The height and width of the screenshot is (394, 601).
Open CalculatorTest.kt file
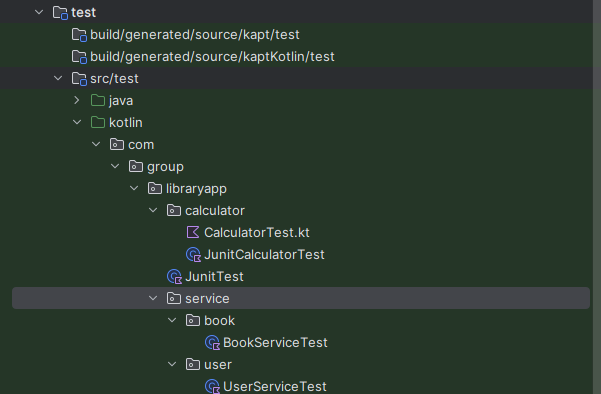pos(257,233)
